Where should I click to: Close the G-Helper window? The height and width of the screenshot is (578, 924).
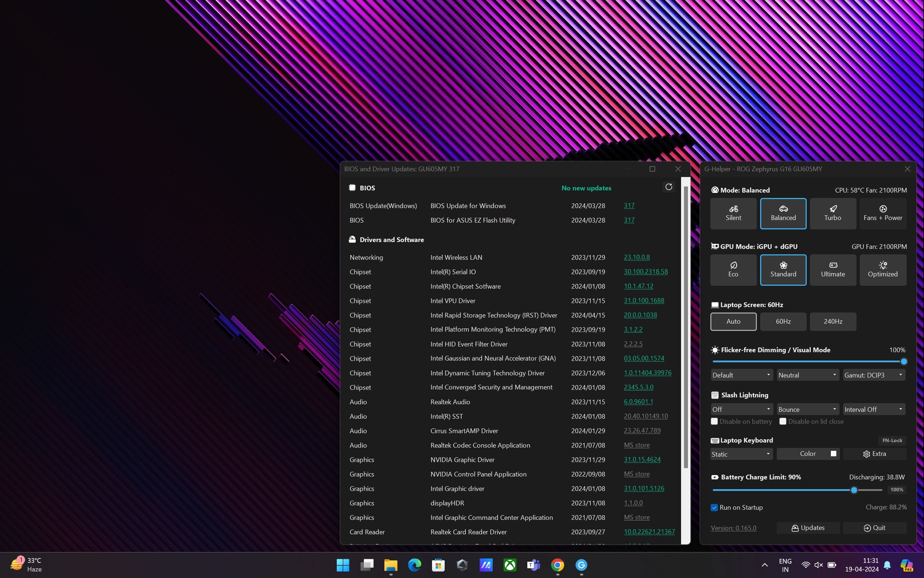pos(907,169)
